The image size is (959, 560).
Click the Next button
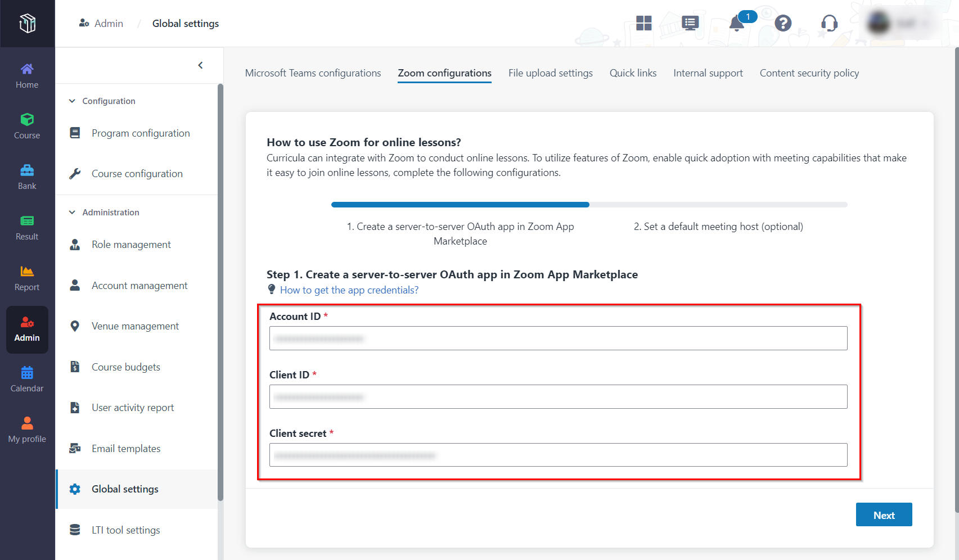tap(884, 514)
